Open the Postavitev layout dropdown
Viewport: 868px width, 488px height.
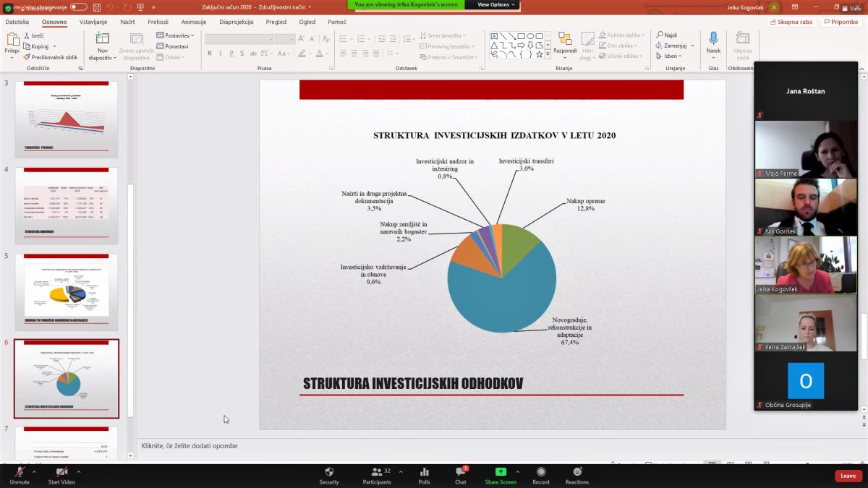pyautogui.click(x=176, y=35)
